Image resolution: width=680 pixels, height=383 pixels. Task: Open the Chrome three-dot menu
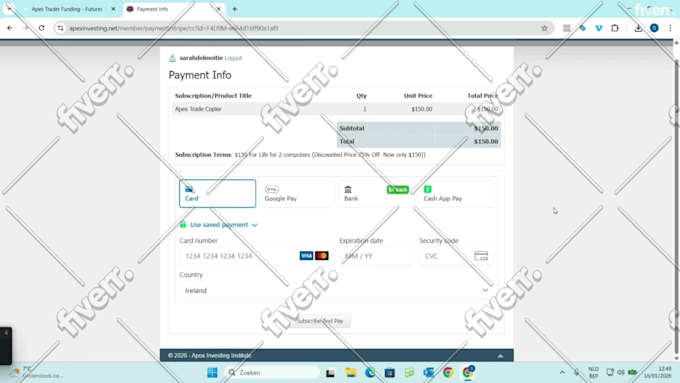pos(670,28)
